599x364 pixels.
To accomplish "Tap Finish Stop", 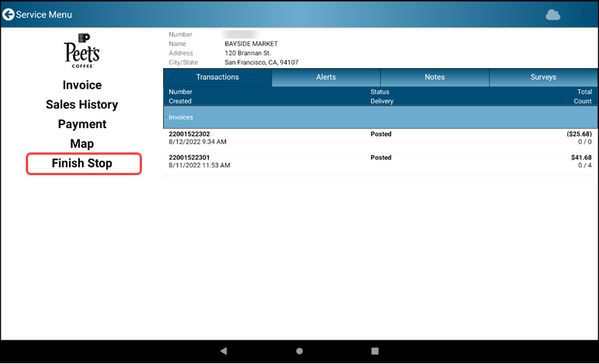I will tap(84, 164).
